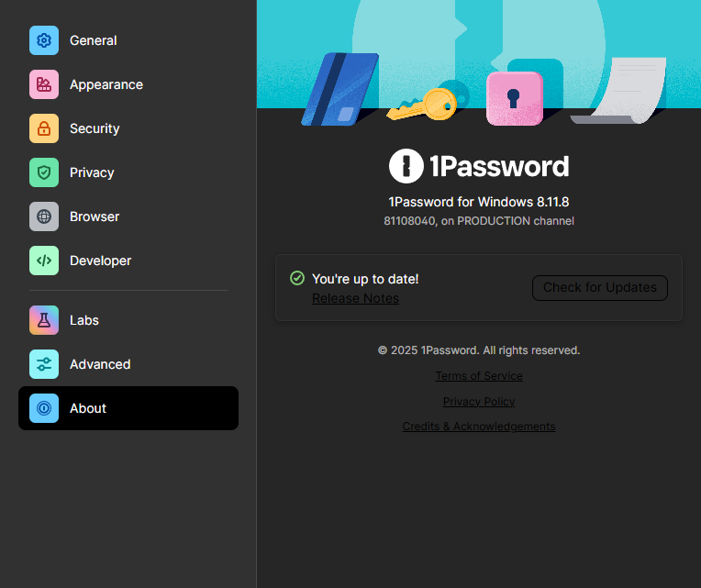701x588 pixels.
Task: Click the gray Browser globe icon
Action: (x=44, y=216)
